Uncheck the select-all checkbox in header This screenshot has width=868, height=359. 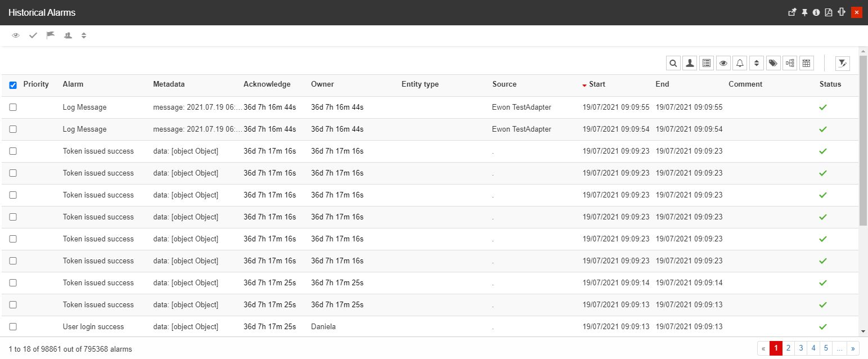[x=13, y=85]
